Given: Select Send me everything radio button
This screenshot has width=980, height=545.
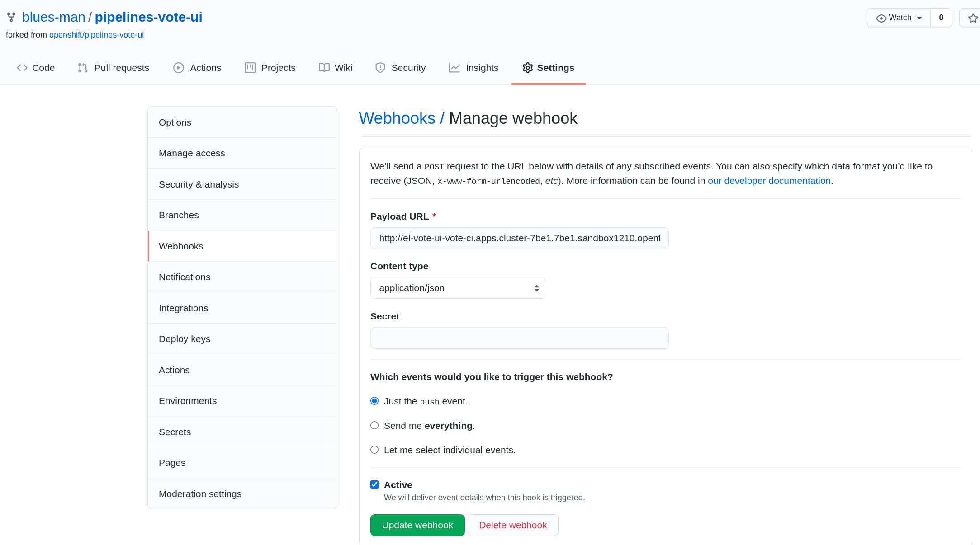Looking at the screenshot, I should tap(374, 425).
